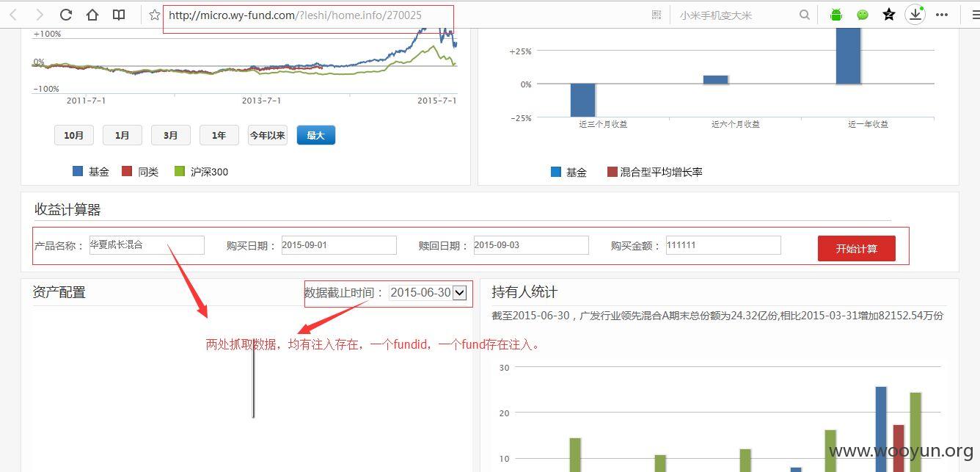
Task: Go forward to the next page
Action: tap(40, 15)
